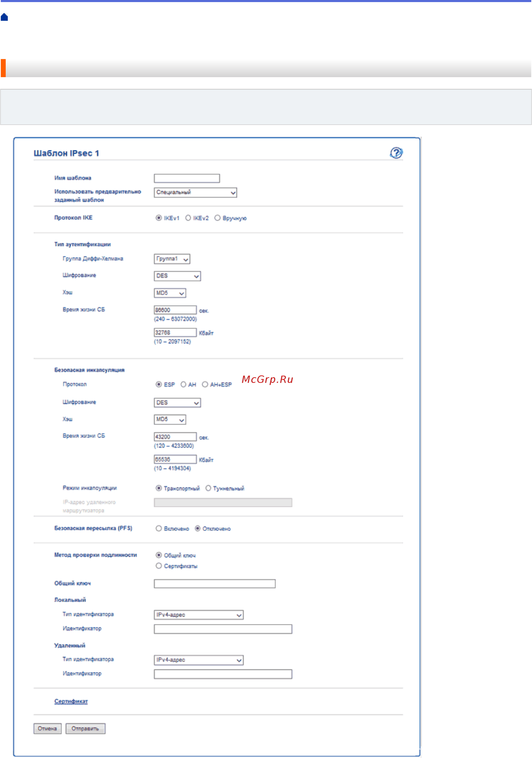Open the help question mark icon

[396, 153]
